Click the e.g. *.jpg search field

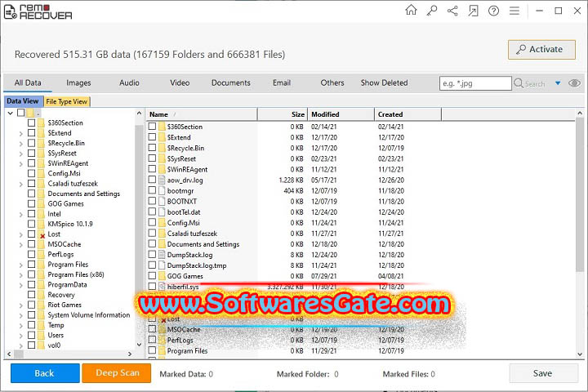(475, 83)
